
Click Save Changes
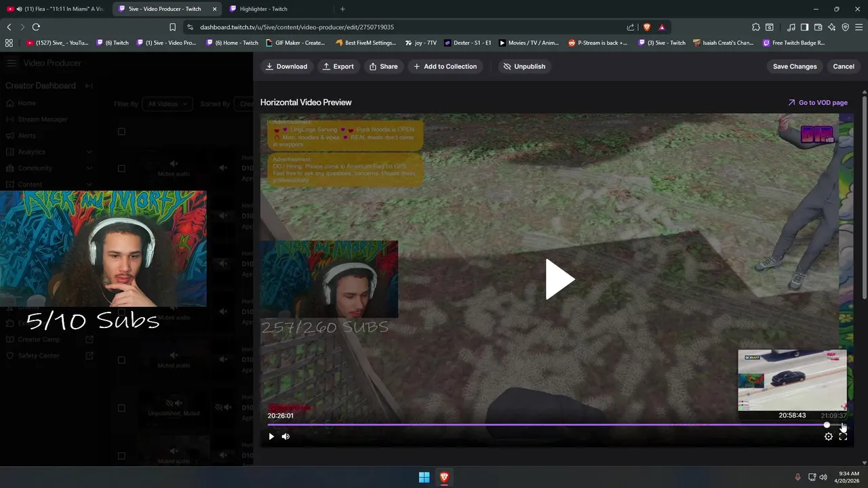[795, 66]
